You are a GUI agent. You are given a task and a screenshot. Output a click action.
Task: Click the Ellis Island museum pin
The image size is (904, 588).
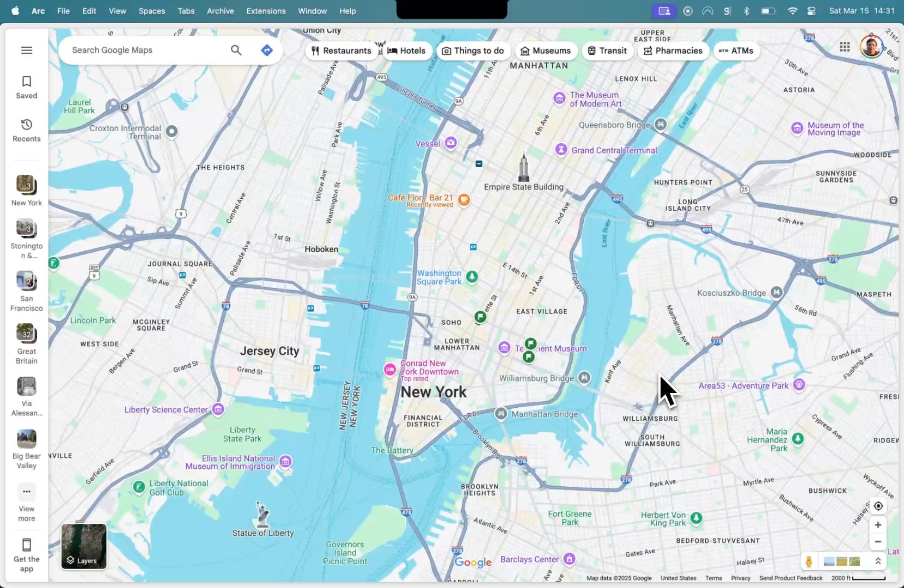[x=285, y=462]
